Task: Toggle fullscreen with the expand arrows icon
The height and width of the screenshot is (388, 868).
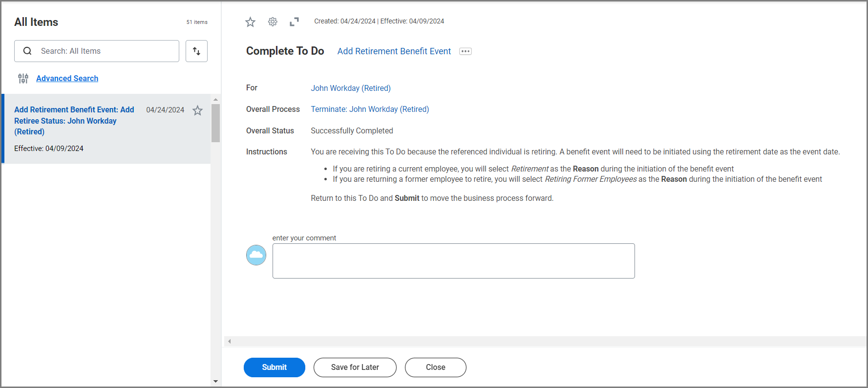Action: coord(294,22)
